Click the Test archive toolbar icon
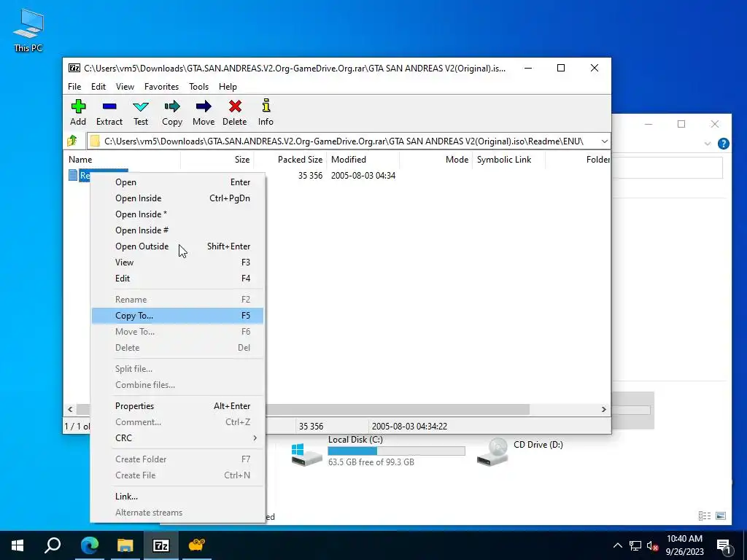Image resolution: width=747 pixels, height=560 pixels. coord(141,106)
